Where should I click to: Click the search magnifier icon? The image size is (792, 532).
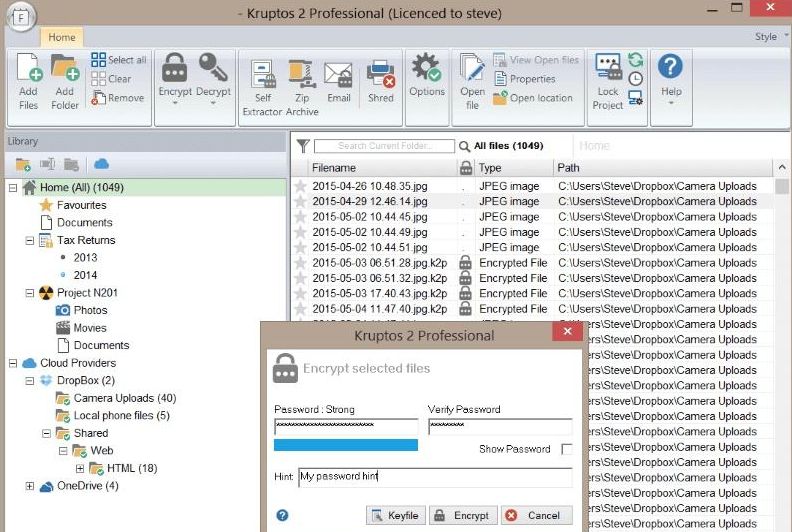[464, 147]
